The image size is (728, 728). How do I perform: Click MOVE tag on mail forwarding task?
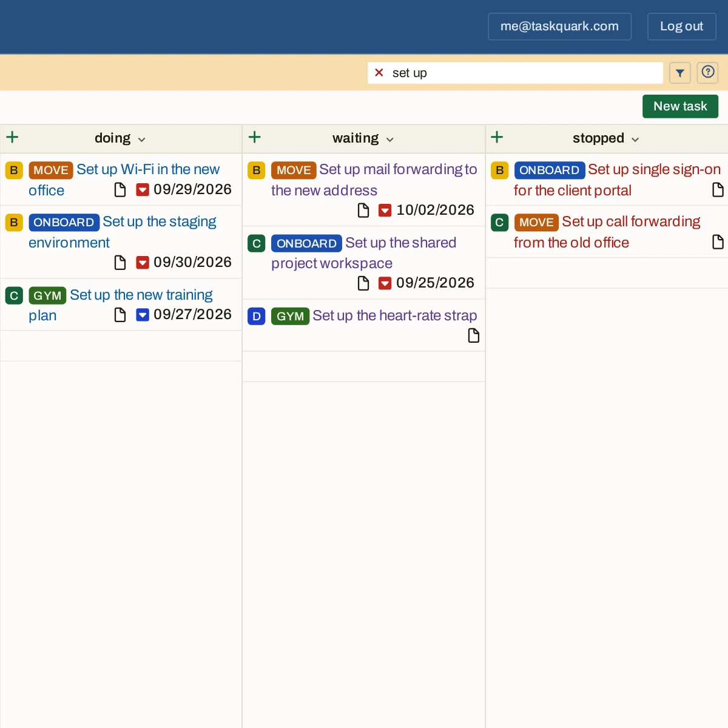(294, 170)
